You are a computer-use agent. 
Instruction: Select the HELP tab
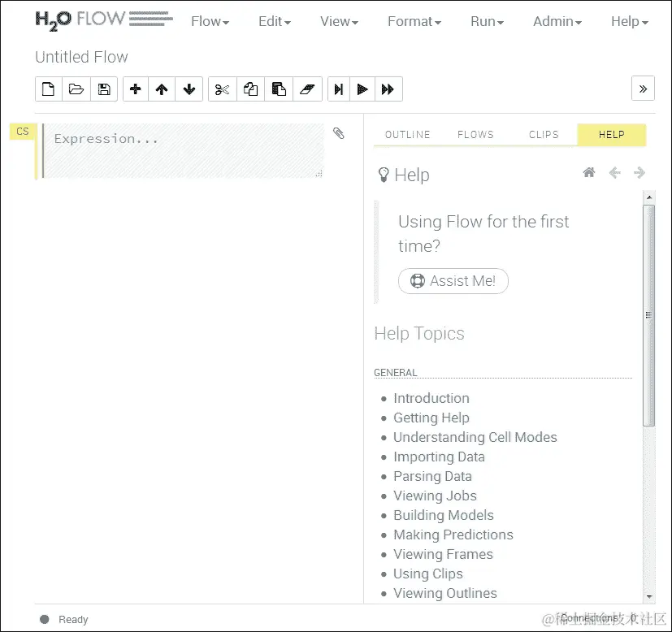(x=612, y=135)
